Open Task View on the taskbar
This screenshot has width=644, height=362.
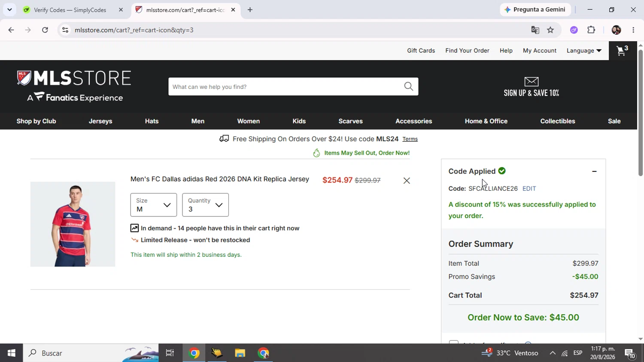170,353
